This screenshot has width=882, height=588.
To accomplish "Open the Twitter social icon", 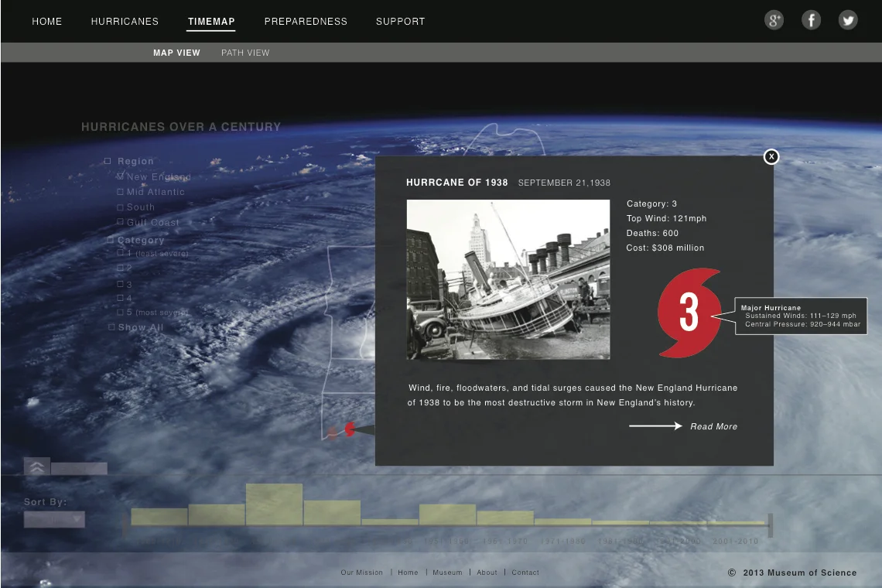I will click(x=848, y=21).
